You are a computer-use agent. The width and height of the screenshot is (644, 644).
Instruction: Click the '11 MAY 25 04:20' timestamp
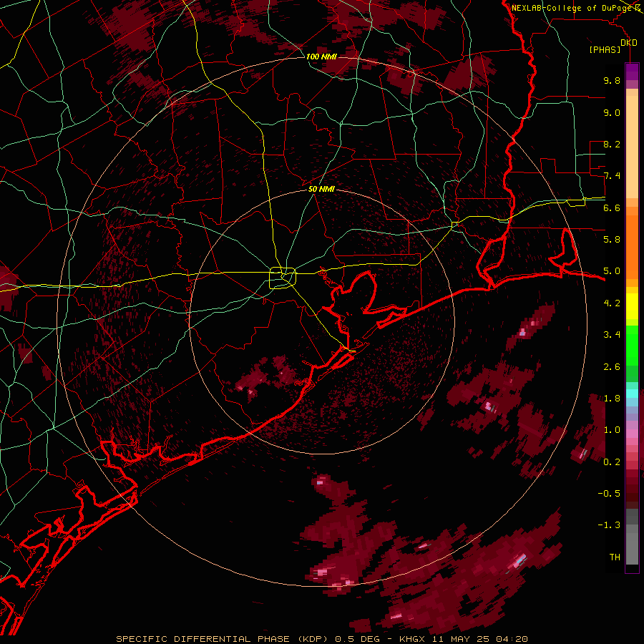pos(479,639)
